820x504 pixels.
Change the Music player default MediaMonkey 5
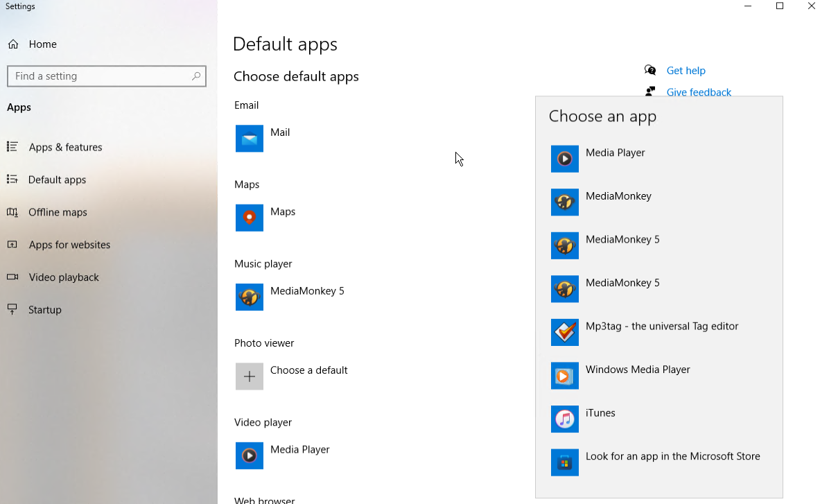coord(307,291)
